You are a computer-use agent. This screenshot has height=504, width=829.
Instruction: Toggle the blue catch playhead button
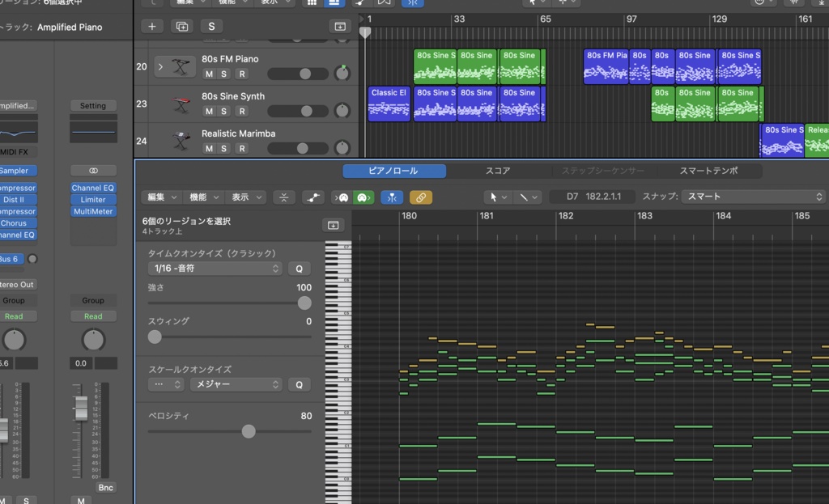[392, 197]
